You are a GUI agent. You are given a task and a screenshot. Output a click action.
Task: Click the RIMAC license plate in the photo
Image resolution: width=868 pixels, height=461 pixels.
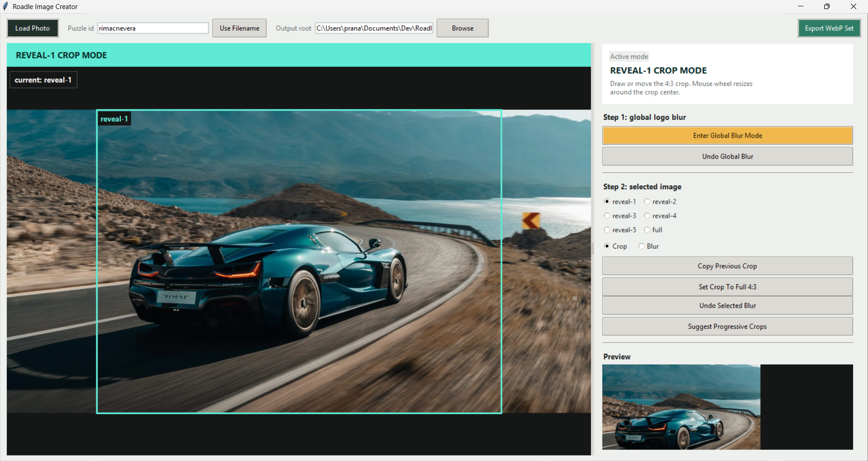coord(176,297)
